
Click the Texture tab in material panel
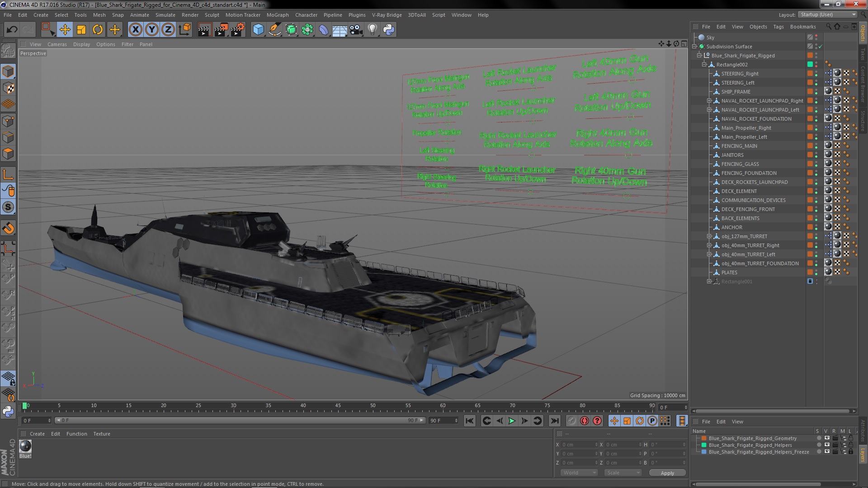pyautogui.click(x=101, y=433)
